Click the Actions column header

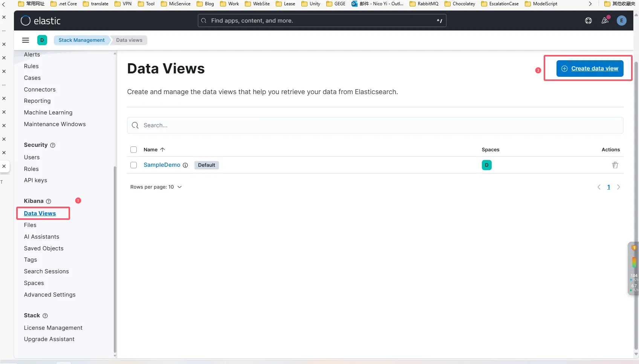[611, 149]
